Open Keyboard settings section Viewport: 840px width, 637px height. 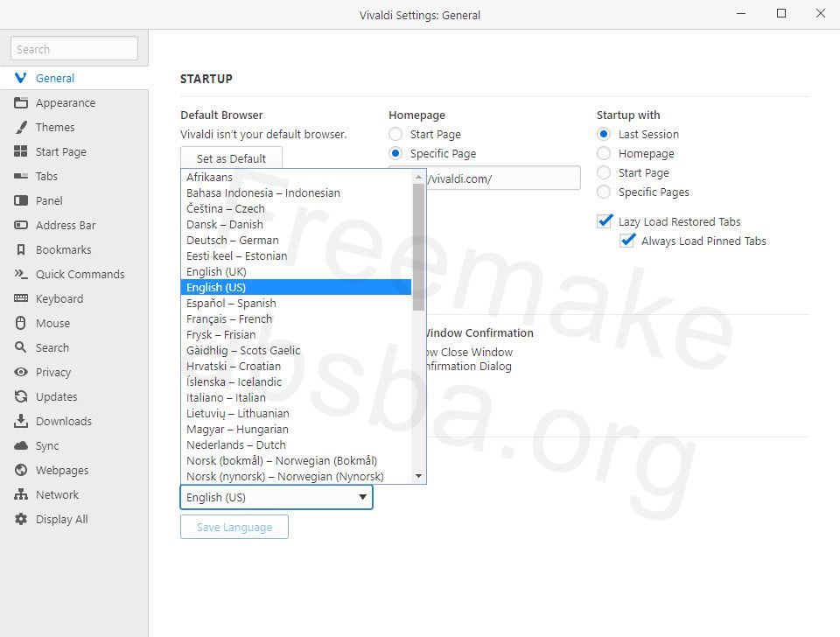click(x=73, y=298)
